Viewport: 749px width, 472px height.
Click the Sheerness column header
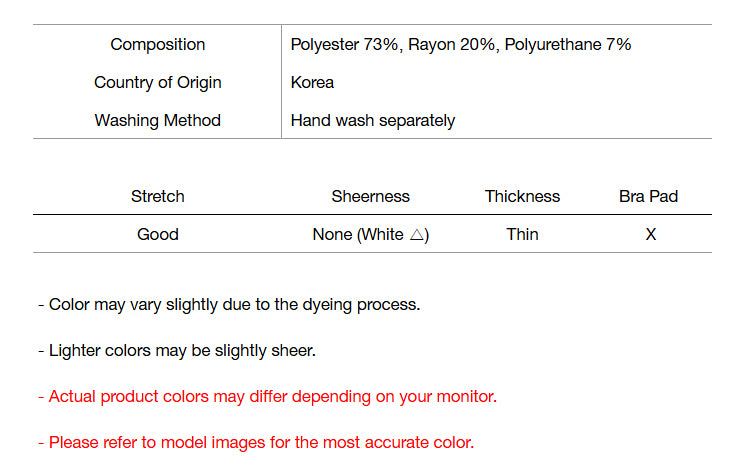click(370, 196)
